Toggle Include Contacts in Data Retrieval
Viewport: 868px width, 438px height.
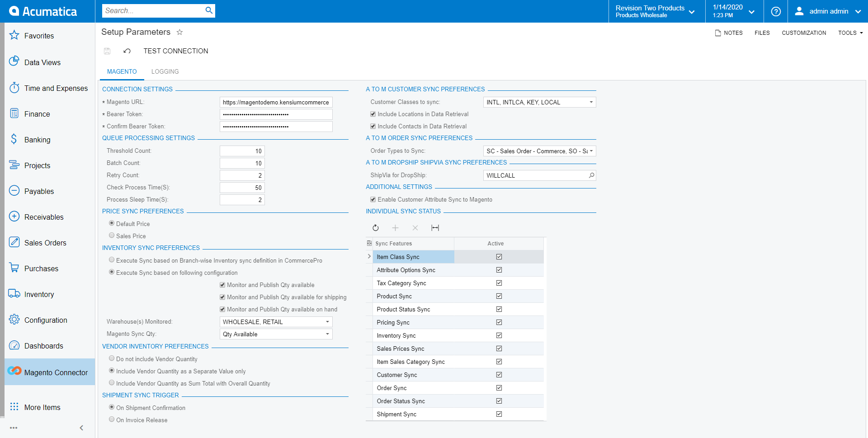(373, 126)
